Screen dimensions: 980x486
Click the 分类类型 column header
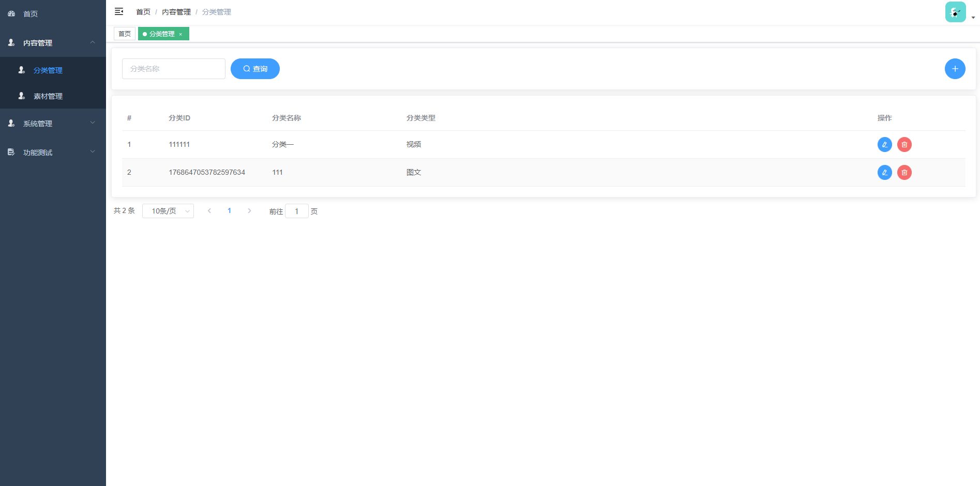click(x=421, y=118)
